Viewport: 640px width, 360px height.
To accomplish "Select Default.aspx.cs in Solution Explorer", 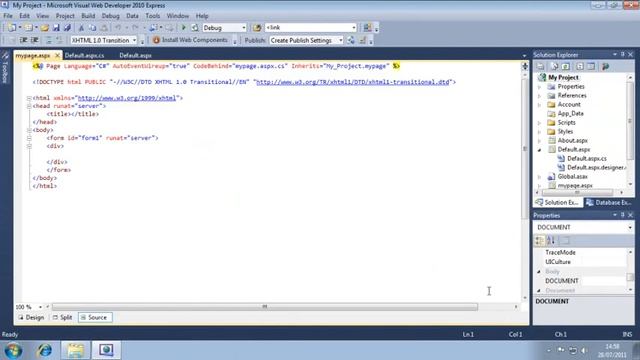I will coord(587,158).
